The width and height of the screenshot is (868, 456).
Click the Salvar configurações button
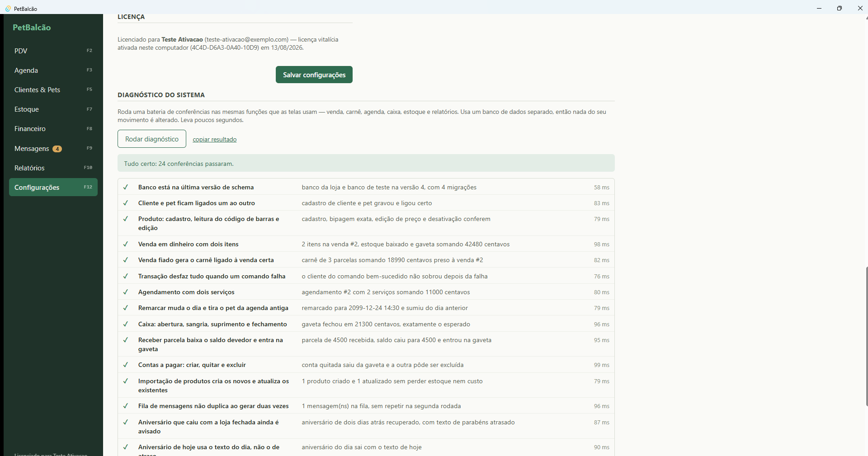[x=314, y=75]
